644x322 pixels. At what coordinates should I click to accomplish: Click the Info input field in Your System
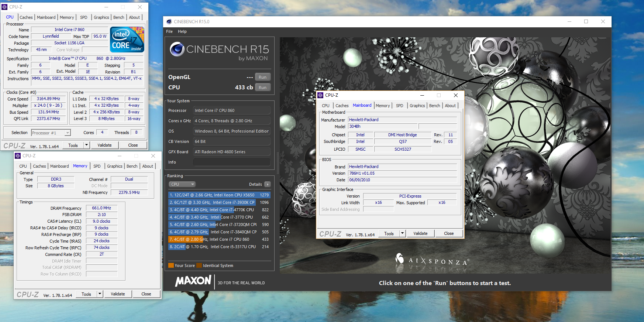pos(232,162)
